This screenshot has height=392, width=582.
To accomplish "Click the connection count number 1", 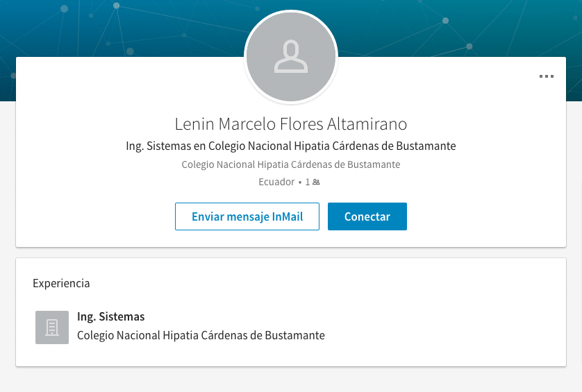I will (x=308, y=182).
